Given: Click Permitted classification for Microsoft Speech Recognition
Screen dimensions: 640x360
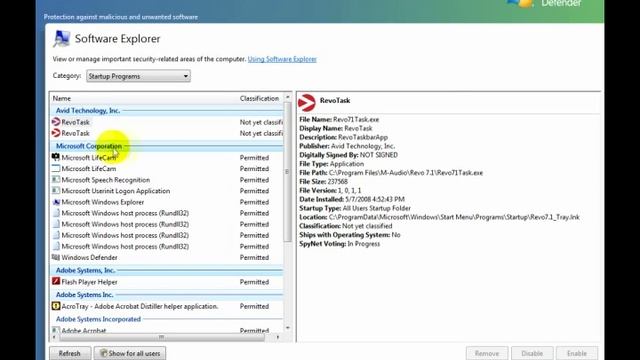Looking at the screenshot, I should tap(254, 180).
